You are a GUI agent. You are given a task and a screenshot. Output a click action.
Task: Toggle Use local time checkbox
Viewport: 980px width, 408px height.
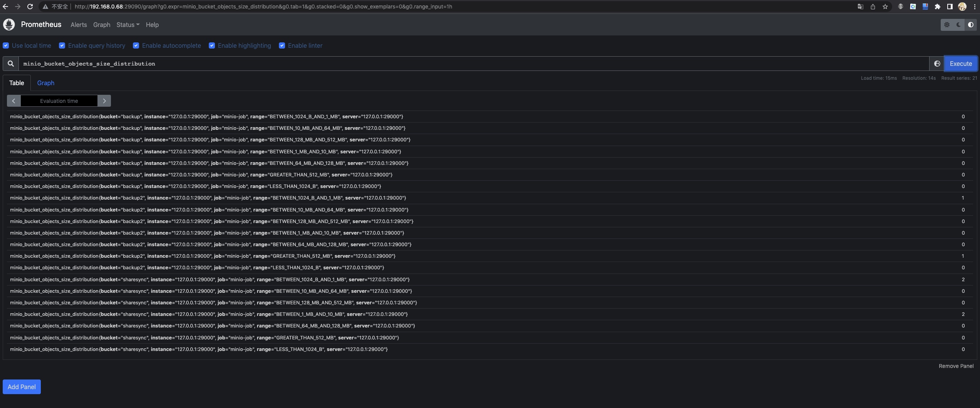coord(6,45)
